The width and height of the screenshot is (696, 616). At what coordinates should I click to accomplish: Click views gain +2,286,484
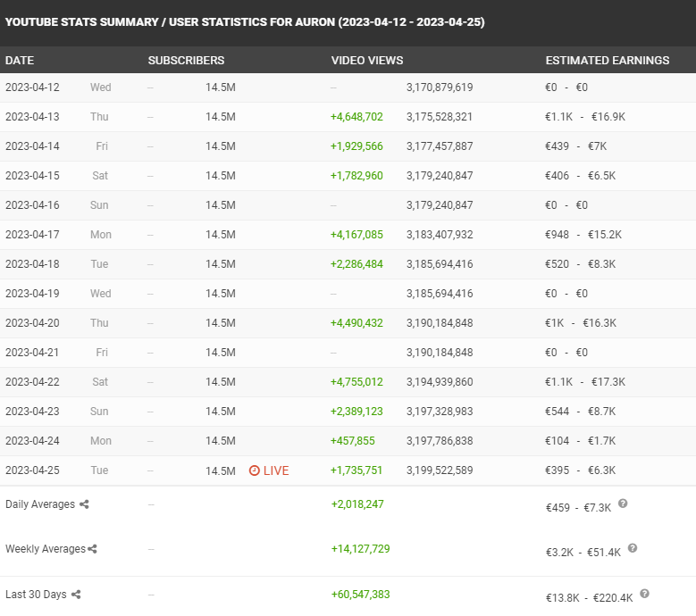356,264
